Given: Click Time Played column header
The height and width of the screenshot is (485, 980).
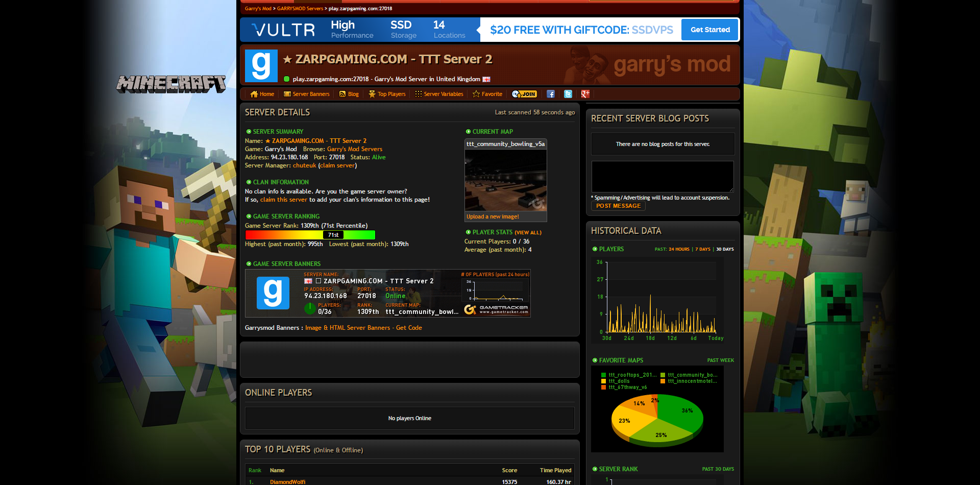Looking at the screenshot, I should [555, 471].
